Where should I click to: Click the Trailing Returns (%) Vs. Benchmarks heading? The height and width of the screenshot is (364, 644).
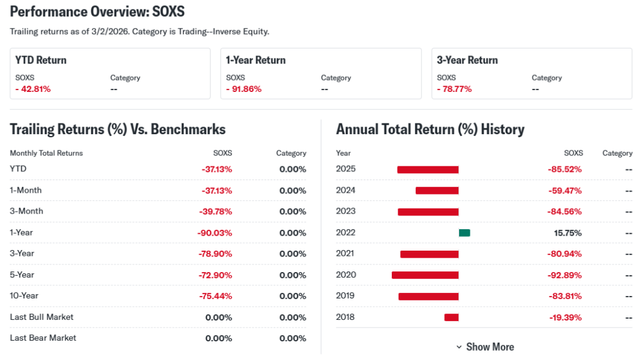click(x=118, y=130)
